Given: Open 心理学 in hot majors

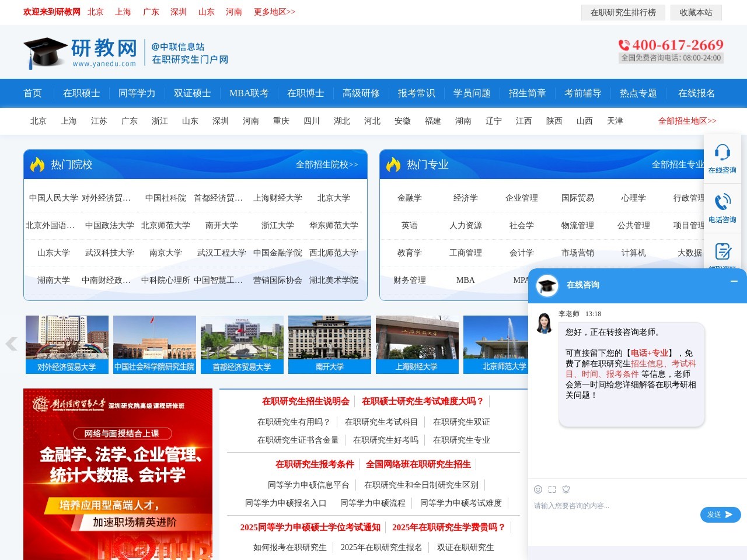Looking at the screenshot, I should (x=634, y=198).
